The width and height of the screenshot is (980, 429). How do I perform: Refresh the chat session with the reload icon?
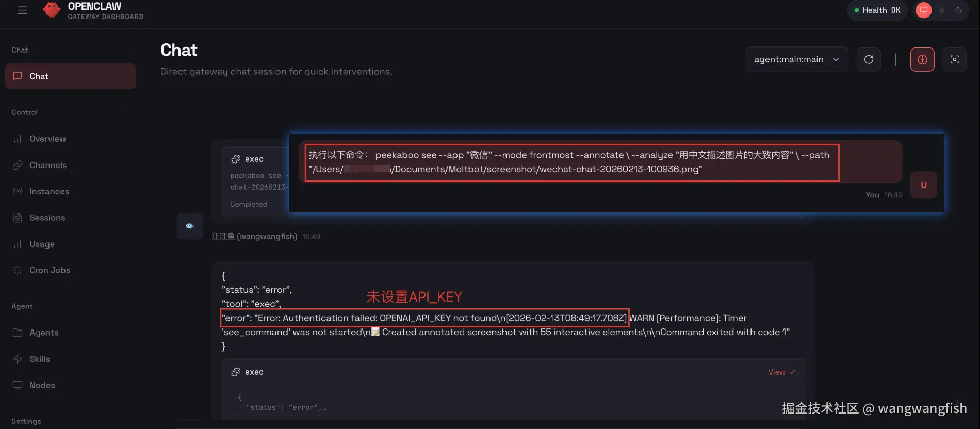(x=869, y=59)
